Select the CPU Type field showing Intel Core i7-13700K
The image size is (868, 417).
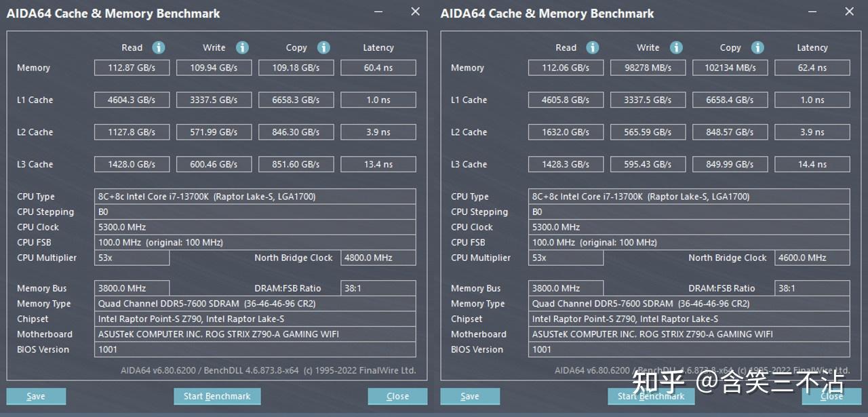pyautogui.click(x=255, y=196)
